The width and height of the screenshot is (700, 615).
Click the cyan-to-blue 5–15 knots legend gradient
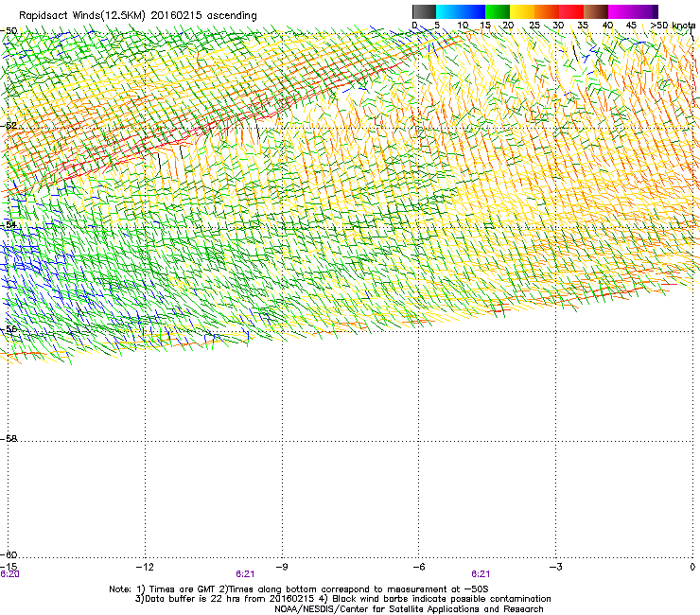[x=461, y=11]
